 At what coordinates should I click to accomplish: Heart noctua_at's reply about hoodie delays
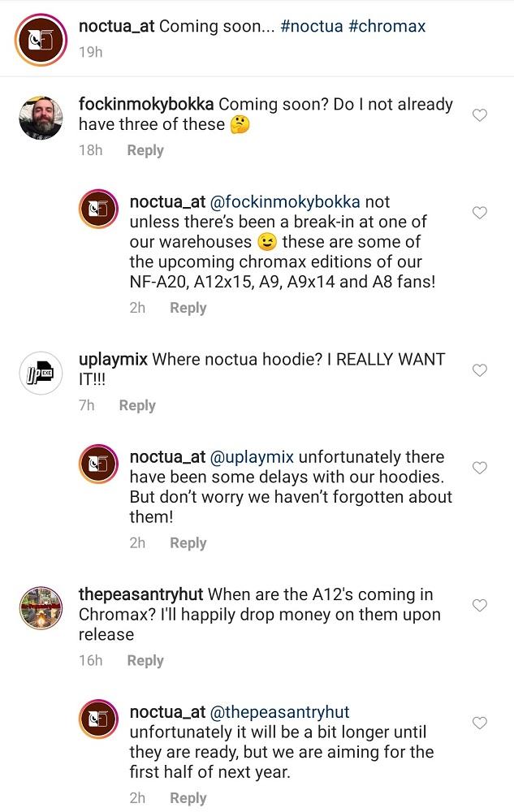coord(480,468)
